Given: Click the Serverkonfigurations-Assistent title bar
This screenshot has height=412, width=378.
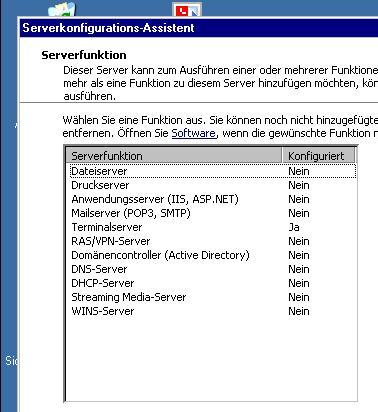Looking at the screenshot, I should pos(199,28).
